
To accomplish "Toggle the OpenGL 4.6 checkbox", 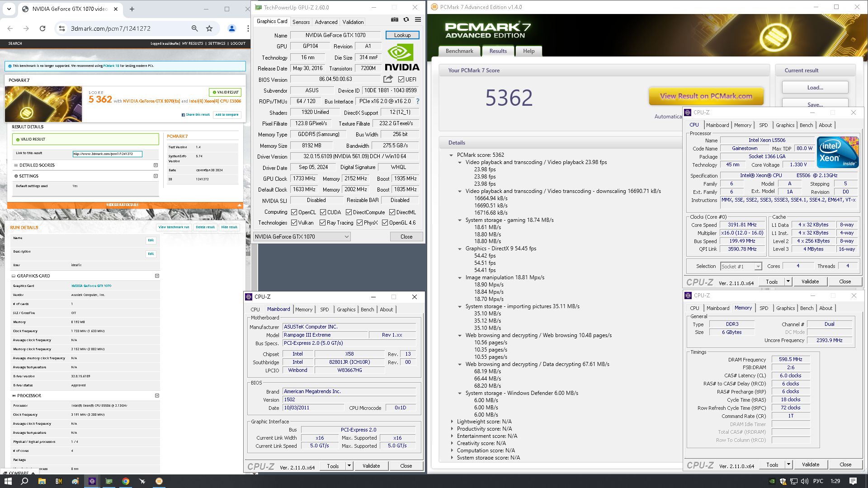I will tap(385, 223).
